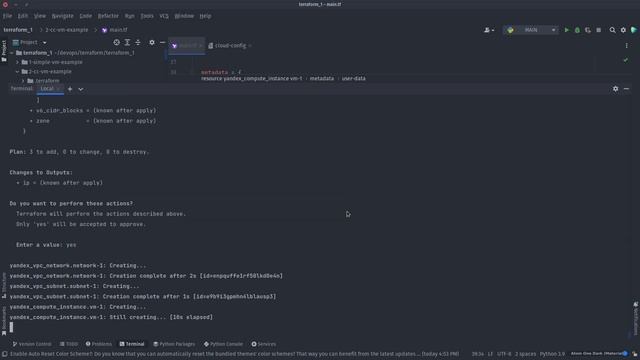The image size is (640, 360).
Task: Collapse the 2-cc-vm-example folder
Action: click(18, 71)
